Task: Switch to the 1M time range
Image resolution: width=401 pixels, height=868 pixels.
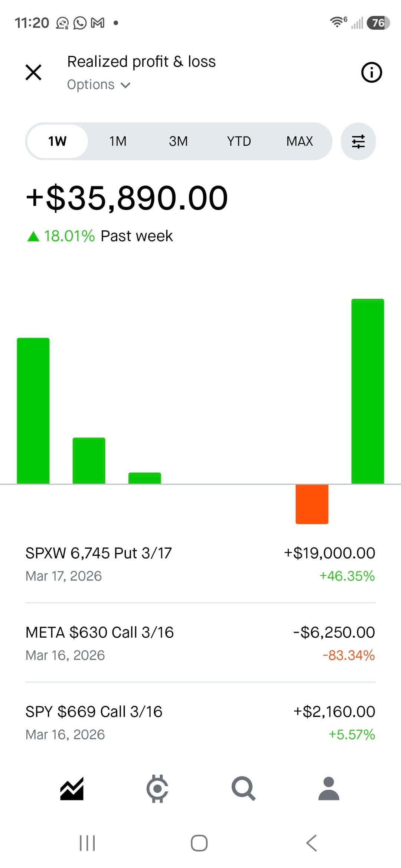Action: pos(118,141)
